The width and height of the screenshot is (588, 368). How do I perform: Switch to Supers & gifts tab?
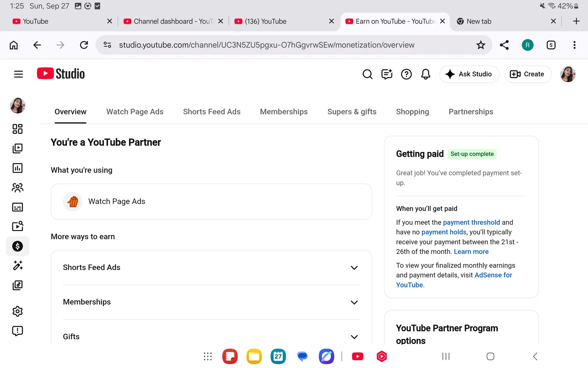pos(352,112)
